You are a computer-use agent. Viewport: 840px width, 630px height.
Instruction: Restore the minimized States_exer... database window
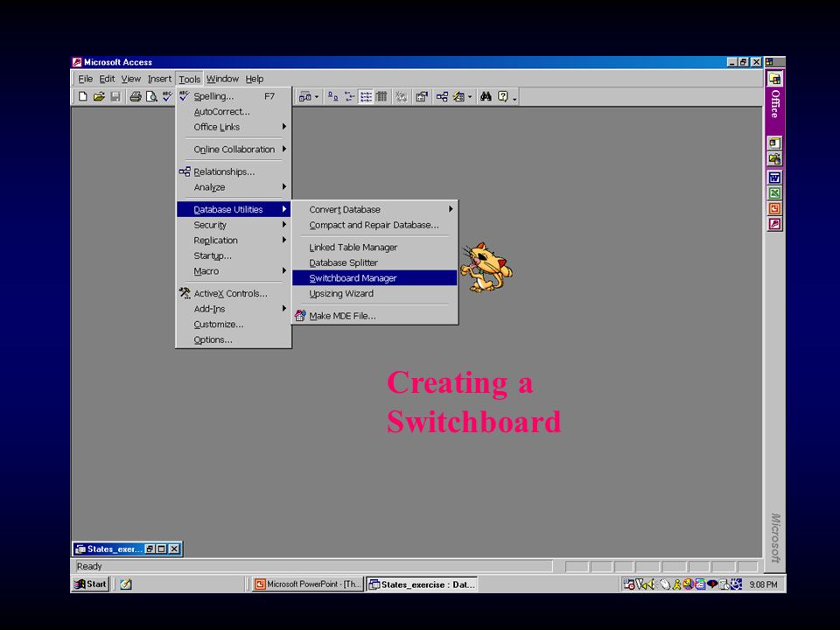click(x=150, y=549)
